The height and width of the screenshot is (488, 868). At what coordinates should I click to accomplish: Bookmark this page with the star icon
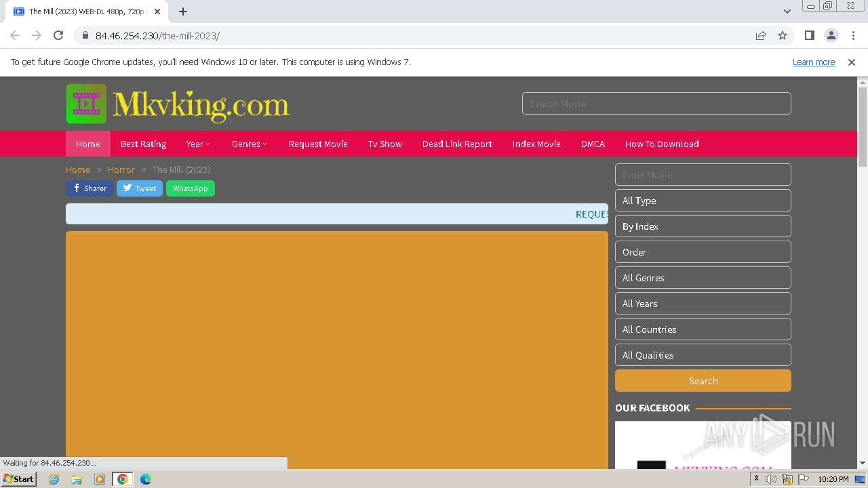[x=783, y=35]
